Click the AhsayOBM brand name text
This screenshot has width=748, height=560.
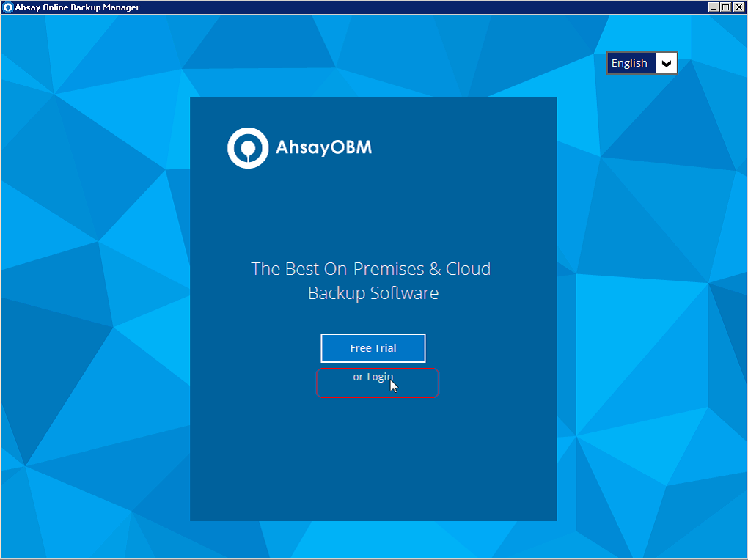[324, 147]
